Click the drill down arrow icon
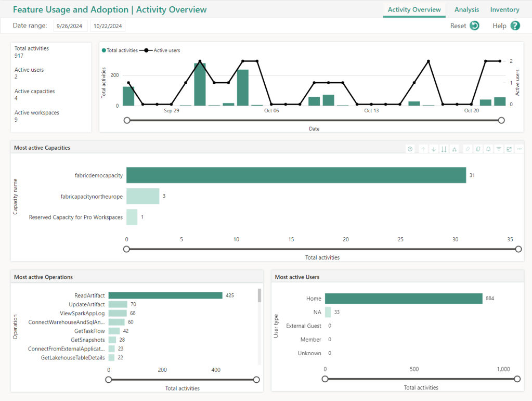This screenshot has width=532, height=401. click(434, 149)
